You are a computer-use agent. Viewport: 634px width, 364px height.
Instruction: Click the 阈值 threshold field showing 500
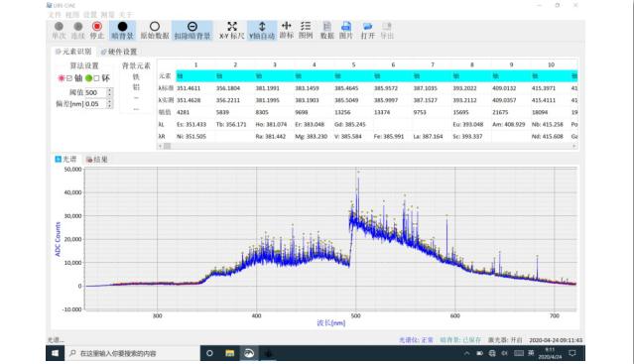(x=95, y=92)
